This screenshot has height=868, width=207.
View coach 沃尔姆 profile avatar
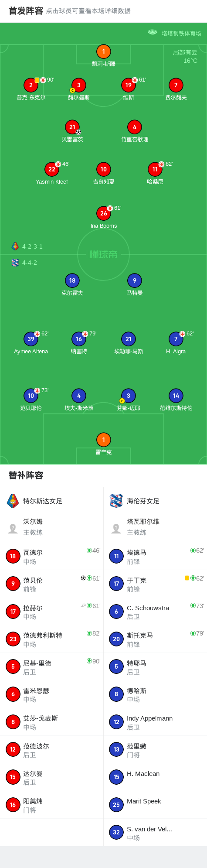click(13, 529)
